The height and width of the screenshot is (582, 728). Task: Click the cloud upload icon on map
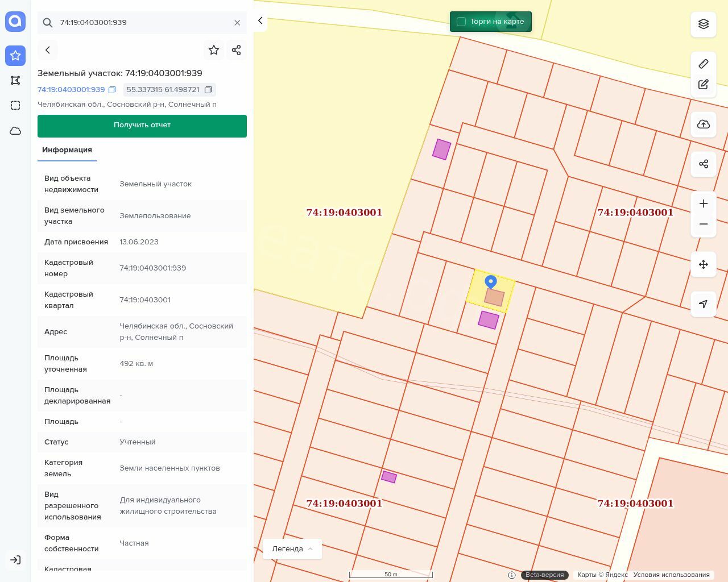coord(704,124)
